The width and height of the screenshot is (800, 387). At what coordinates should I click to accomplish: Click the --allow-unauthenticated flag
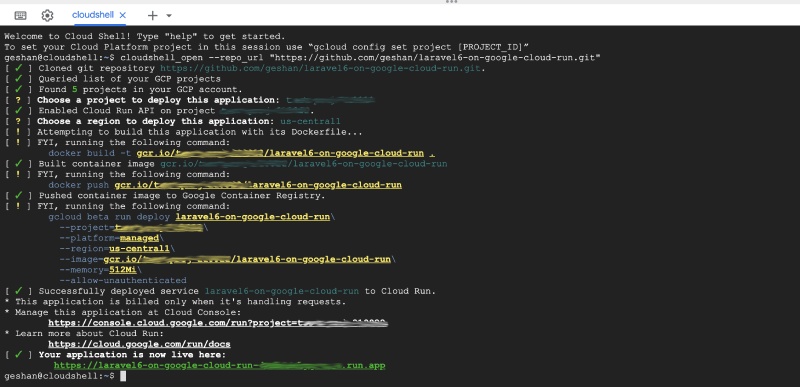point(123,280)
